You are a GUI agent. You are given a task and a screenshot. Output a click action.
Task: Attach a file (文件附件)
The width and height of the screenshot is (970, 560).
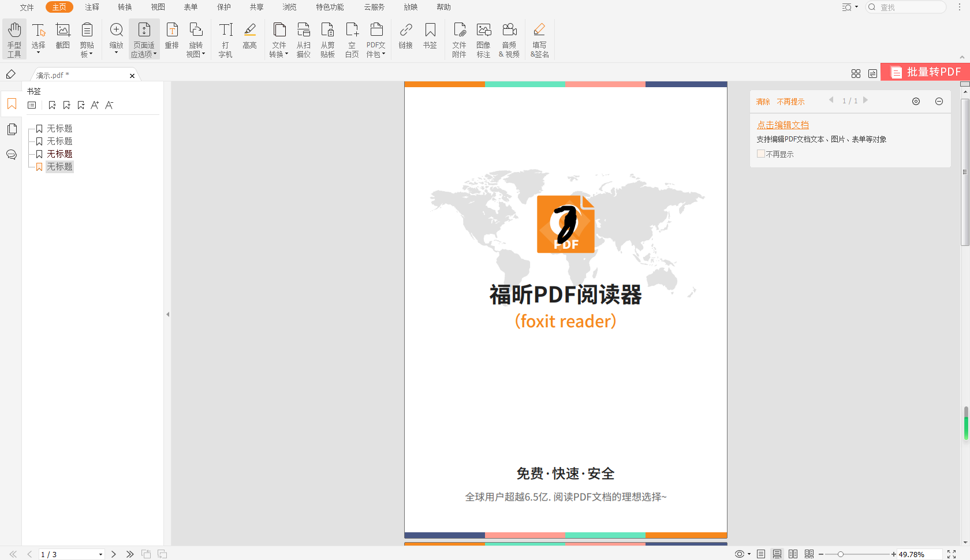(459, 39)
